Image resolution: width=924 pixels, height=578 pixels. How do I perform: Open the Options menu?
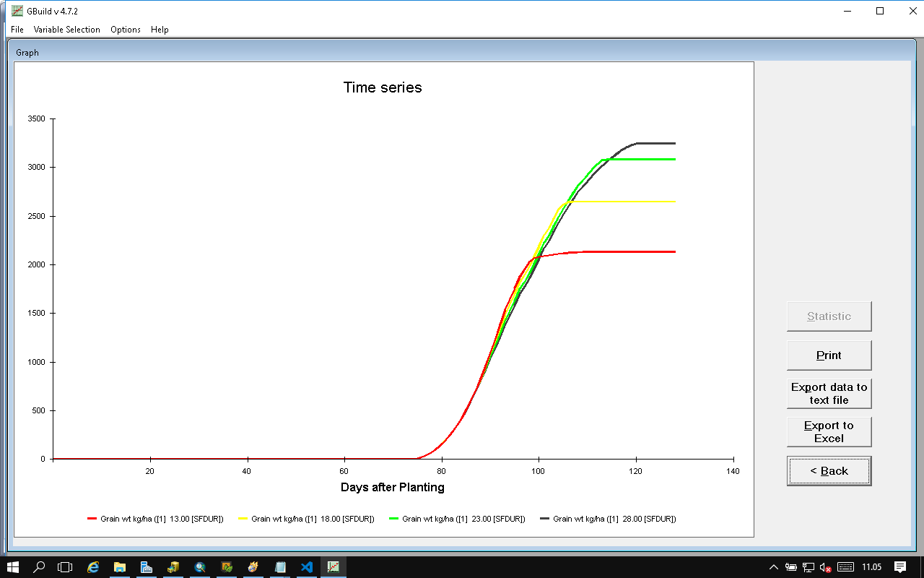(x=126, y=30)
